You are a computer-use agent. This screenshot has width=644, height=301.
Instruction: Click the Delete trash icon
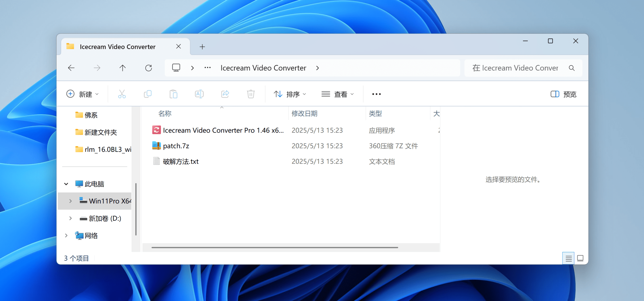(x=251, y=94)
